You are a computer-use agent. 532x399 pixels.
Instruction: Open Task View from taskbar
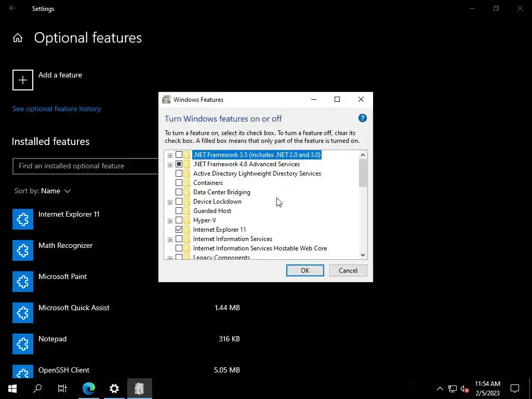pyautogui.click(x=62, y=389)
